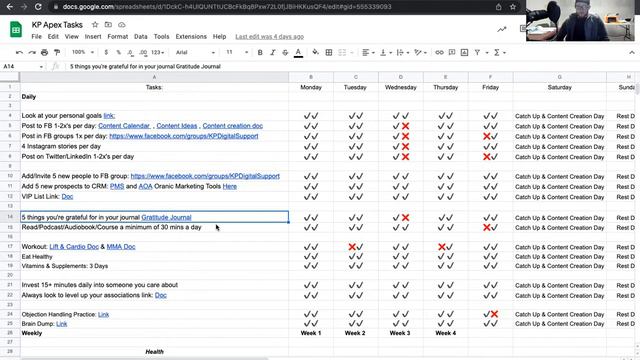Open the Format menu
The image size is (640, 360).
click(118, 37)
